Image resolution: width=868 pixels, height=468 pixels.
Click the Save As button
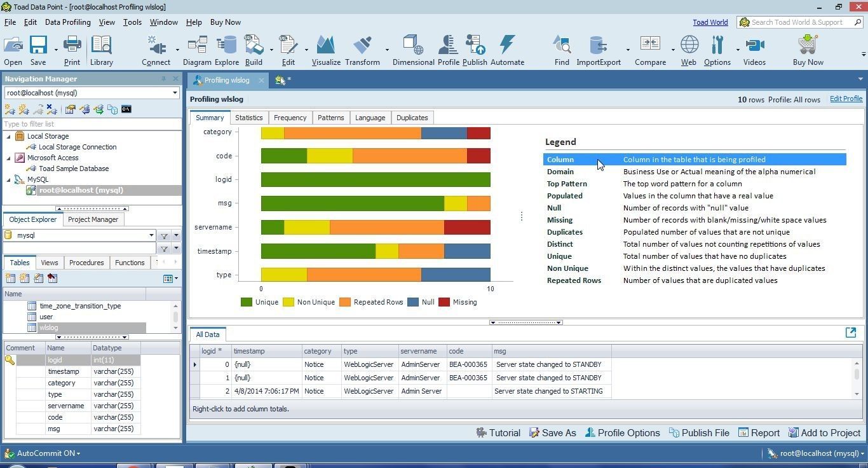pyautogui.click(x=552, y=433)
